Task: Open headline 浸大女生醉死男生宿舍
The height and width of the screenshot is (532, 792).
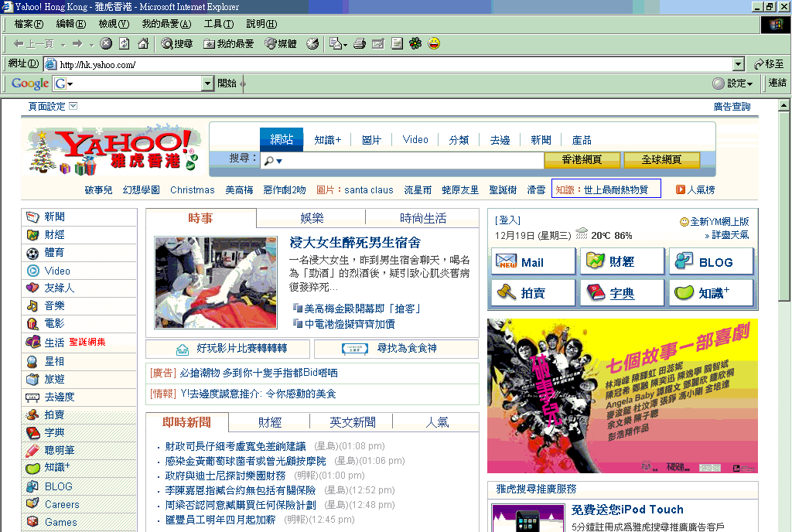Action: 355,243
